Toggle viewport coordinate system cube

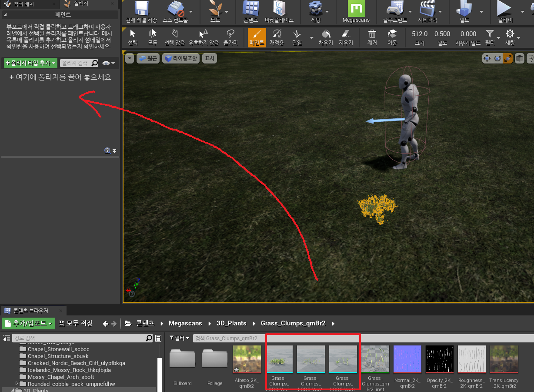(520, 58)
